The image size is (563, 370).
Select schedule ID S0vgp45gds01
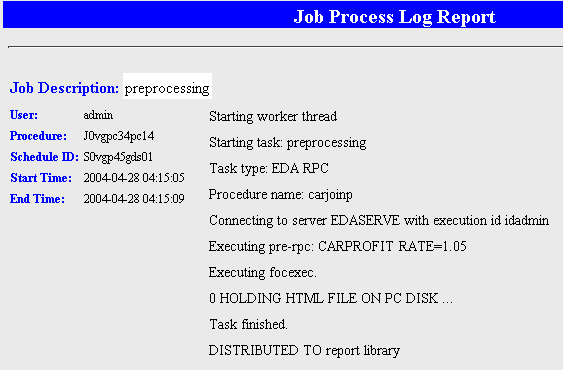coord(118,157)
